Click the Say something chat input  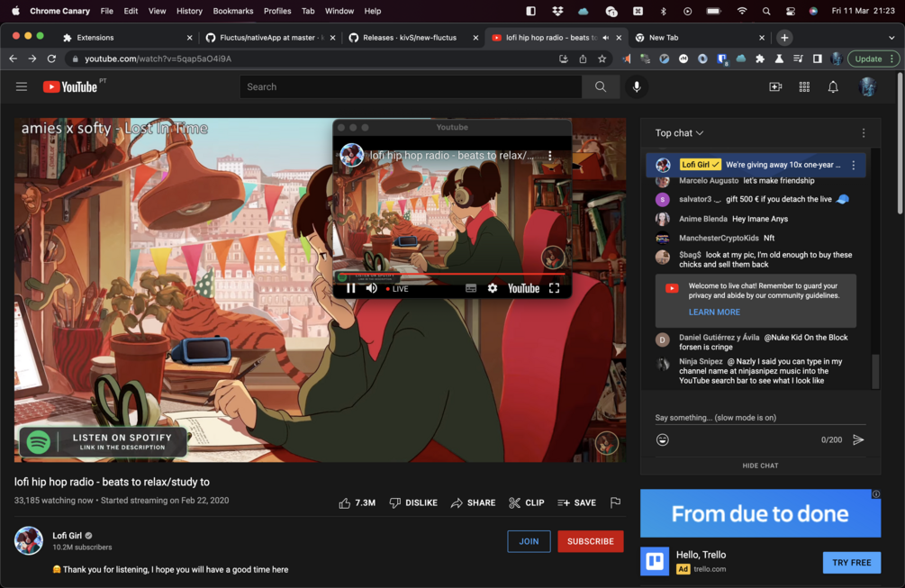tap(760, 418)
